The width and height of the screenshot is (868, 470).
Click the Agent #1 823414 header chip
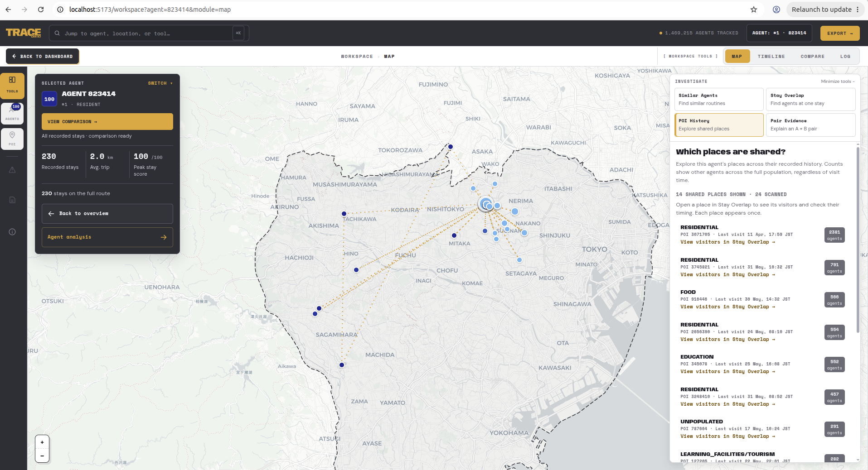pos(779,33)
